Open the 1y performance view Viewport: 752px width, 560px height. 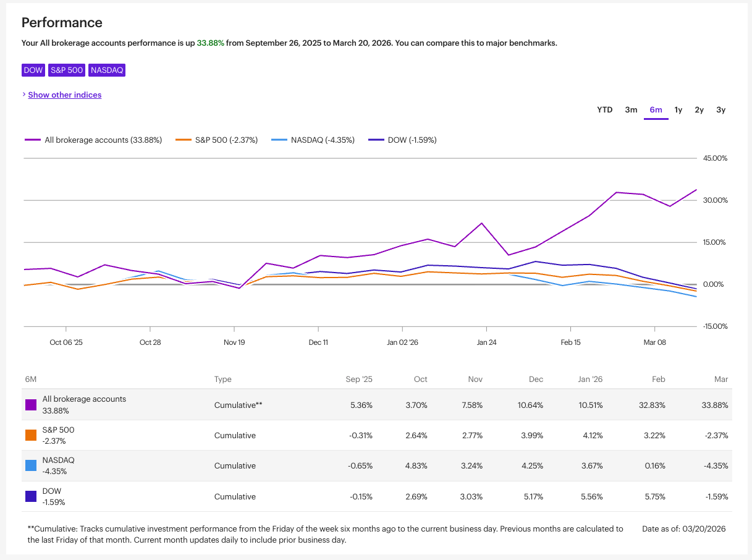[x=678, y=109]
